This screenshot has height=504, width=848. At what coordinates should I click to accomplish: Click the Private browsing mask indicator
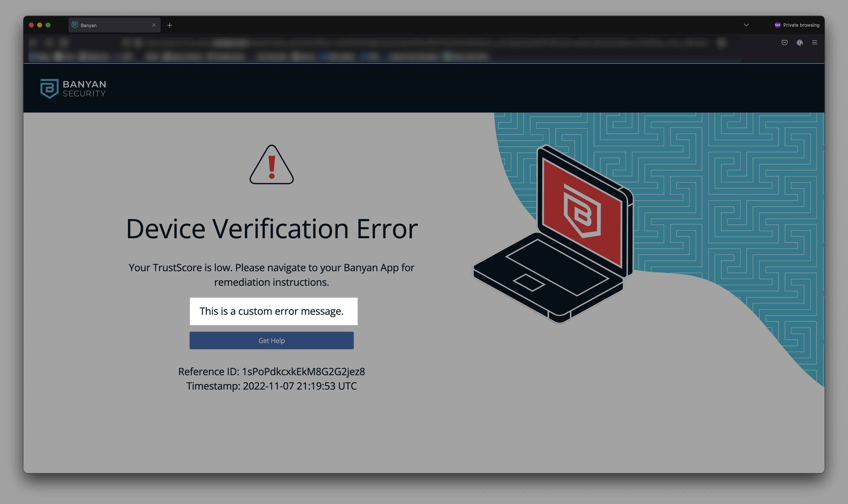777,25
